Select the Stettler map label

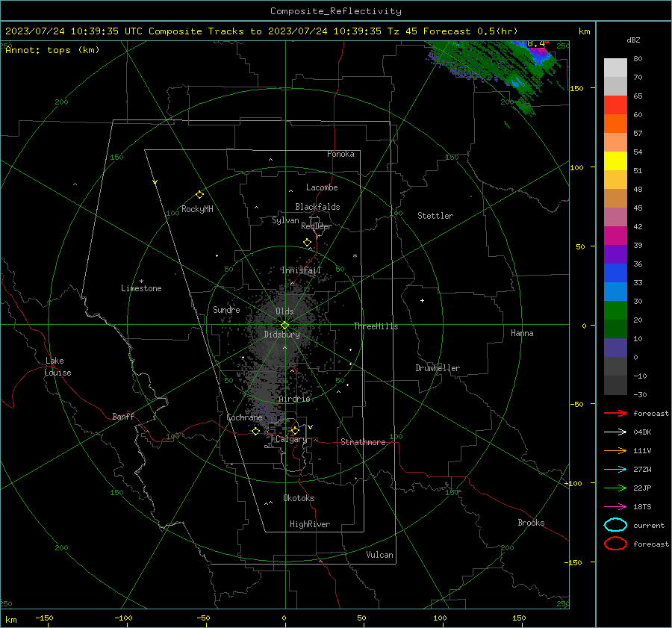pyautogui.click(x=435, y=216)
